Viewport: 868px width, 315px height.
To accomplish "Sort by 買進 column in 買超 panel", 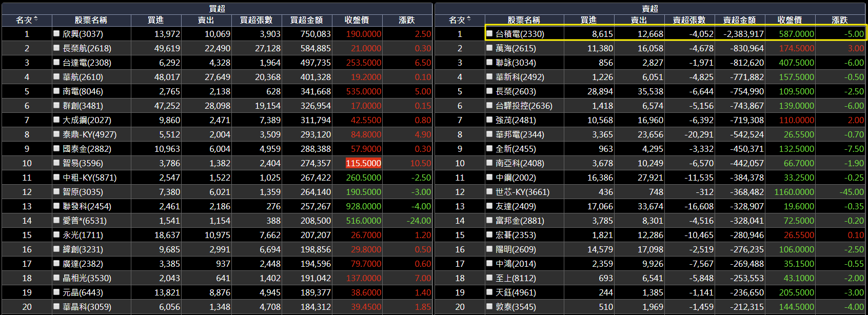I will tap(155, 20).
